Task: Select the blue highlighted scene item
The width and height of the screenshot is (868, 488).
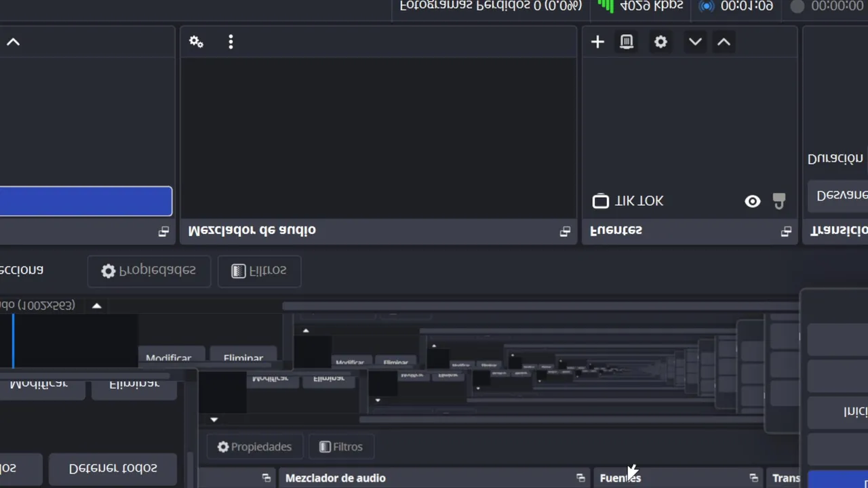Action: 85,201
